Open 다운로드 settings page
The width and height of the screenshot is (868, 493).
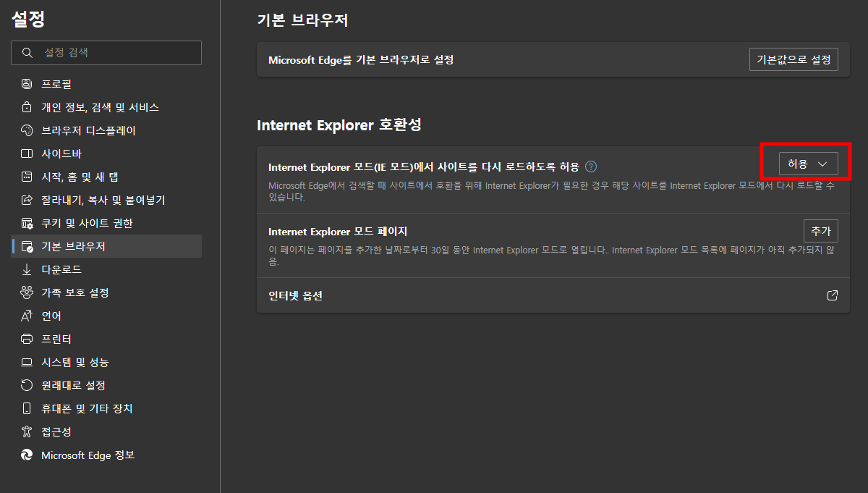(x=107, y=269)
